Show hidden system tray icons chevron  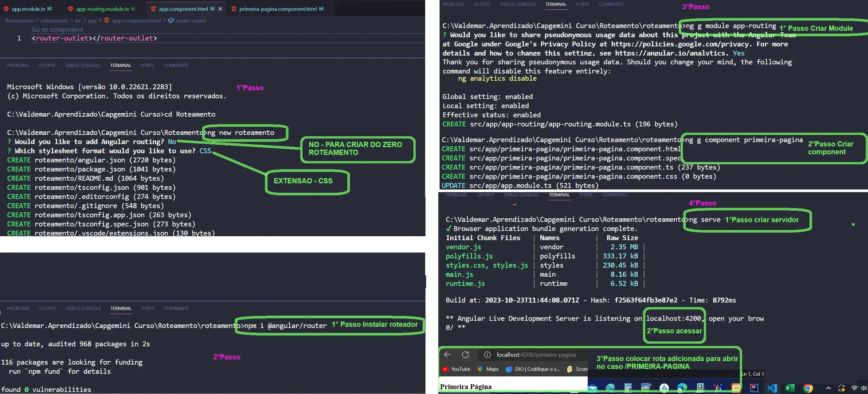(828, 388)
